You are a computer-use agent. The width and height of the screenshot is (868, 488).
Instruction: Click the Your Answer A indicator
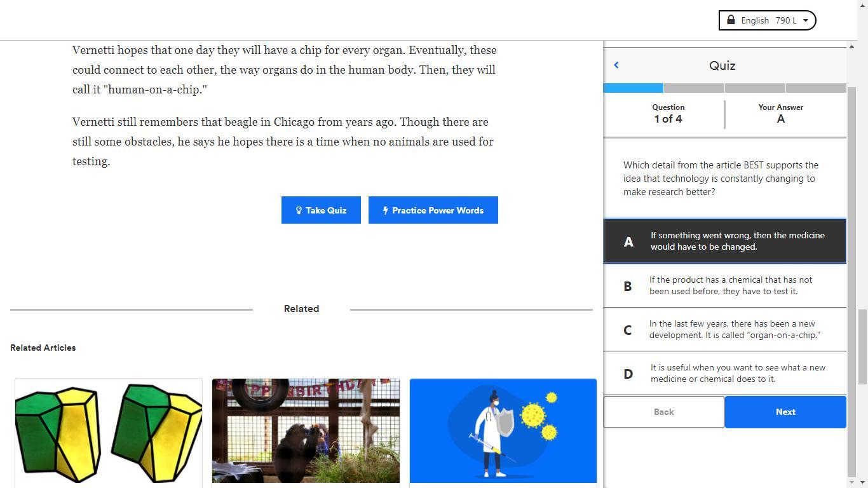click(781, 114)
